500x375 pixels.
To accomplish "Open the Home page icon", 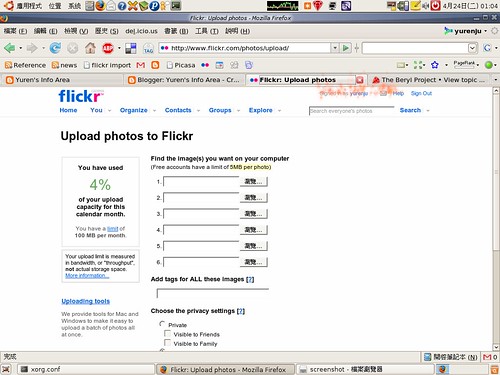I will click(x=90, y=48).
